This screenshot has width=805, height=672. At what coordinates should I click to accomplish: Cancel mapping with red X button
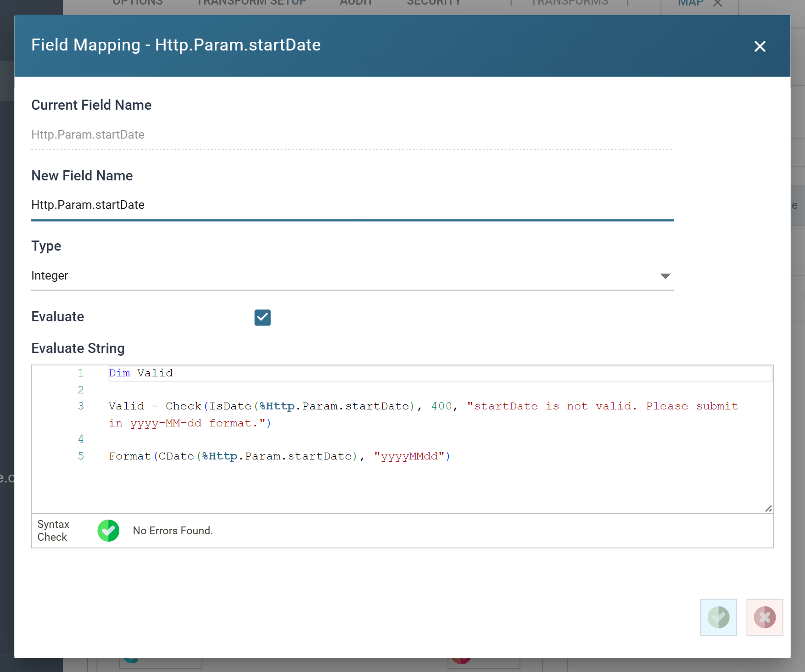(x=765, y=617)
